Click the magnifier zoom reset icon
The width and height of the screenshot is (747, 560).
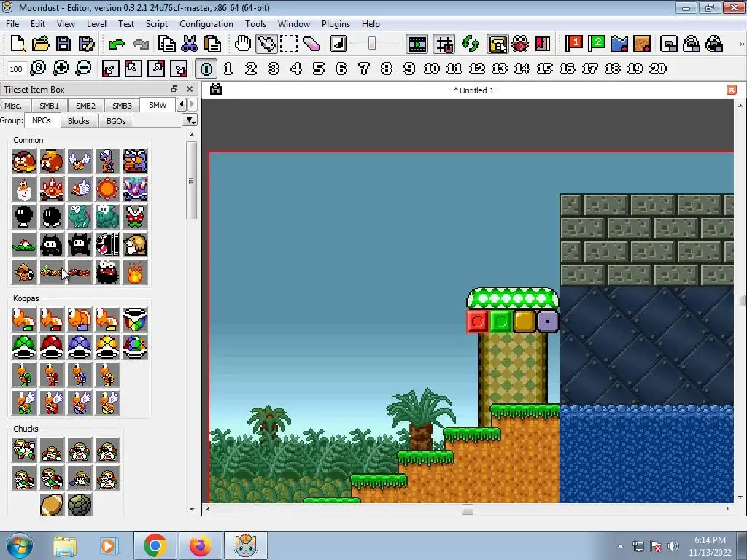click(x=38, y=68)
